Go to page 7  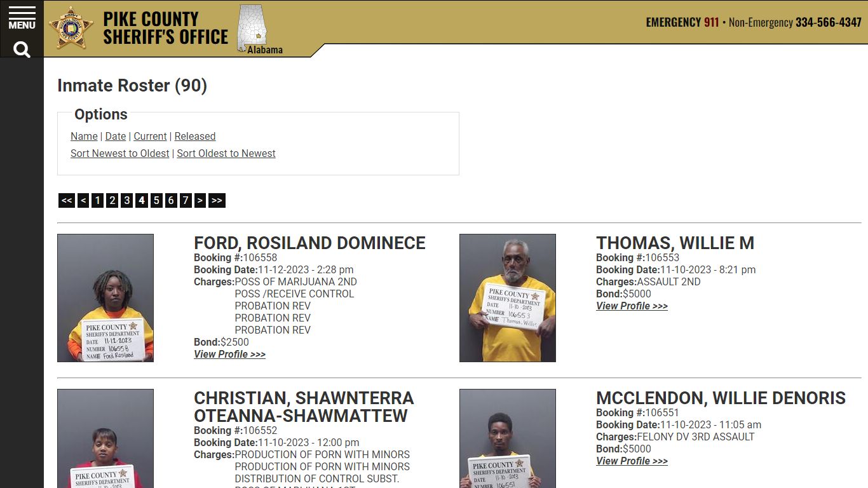(186, 201)
